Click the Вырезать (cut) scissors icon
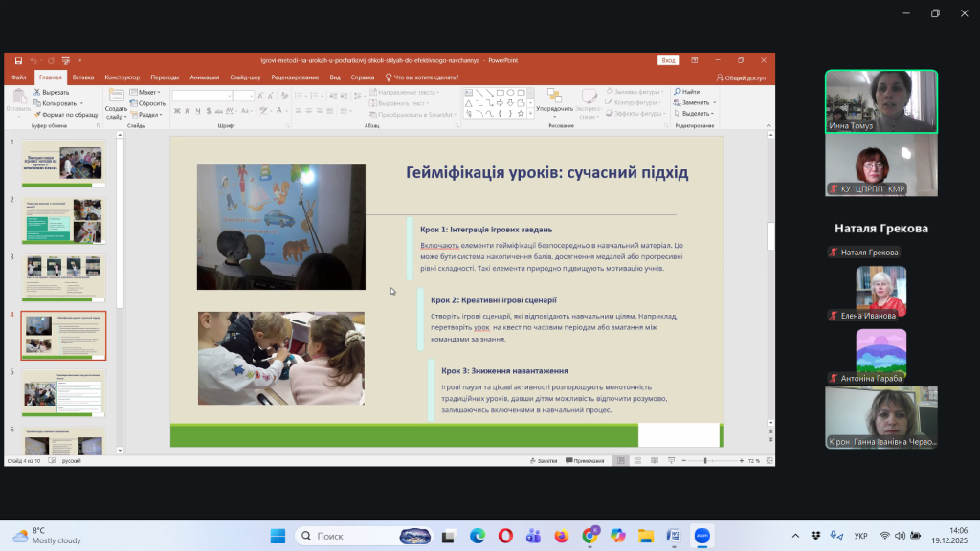Image resolution: width=980 pixels, height=551 pixels. (37, 93)
